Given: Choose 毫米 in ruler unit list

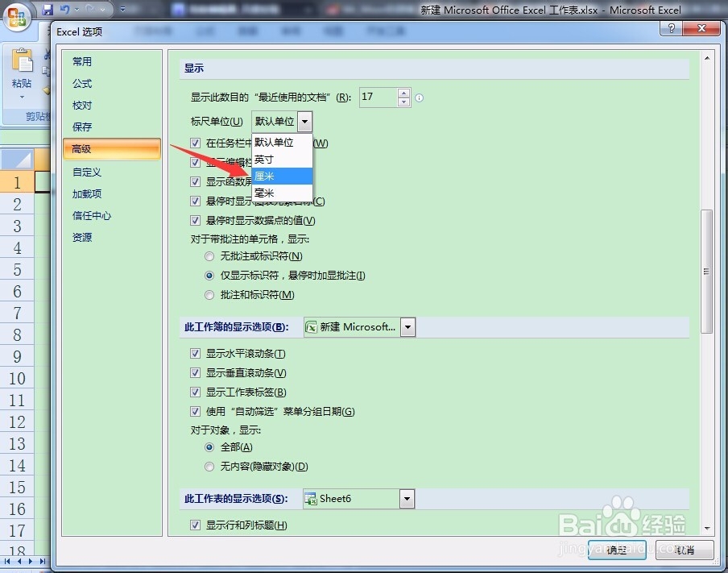Looking at the screenshot, I should point(283,193).
